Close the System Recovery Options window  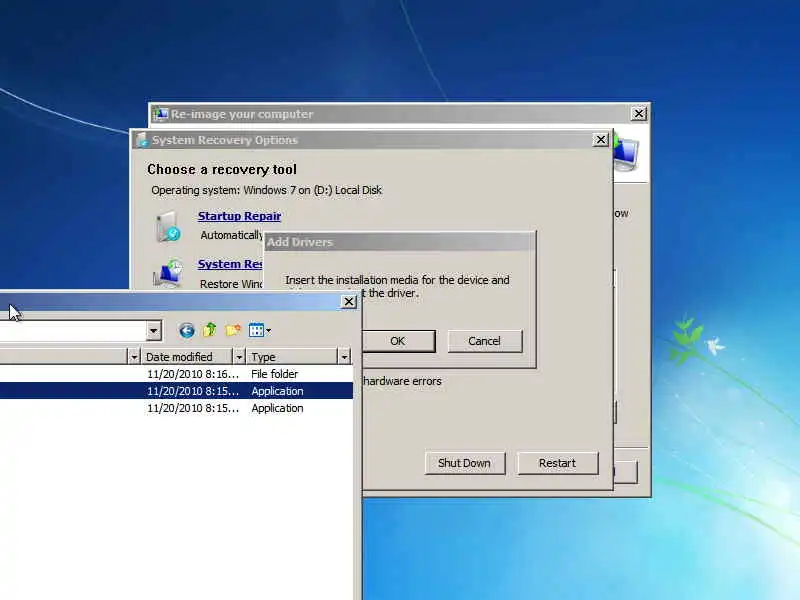click(x=601, y=139)
